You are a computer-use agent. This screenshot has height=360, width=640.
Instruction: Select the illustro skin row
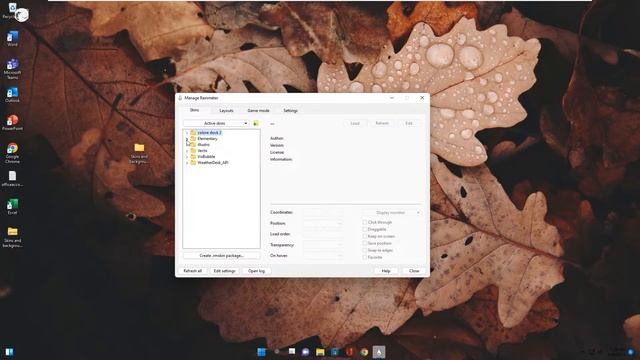pos(203,145)
